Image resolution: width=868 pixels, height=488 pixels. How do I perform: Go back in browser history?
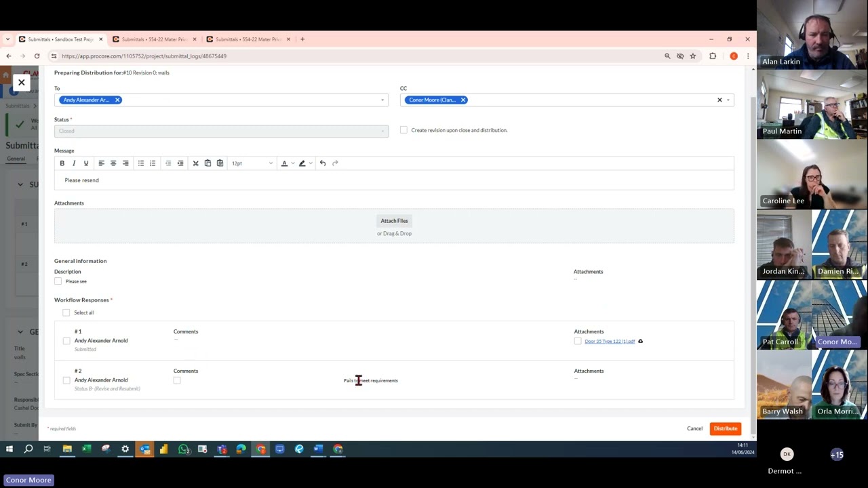pos(8,56)
